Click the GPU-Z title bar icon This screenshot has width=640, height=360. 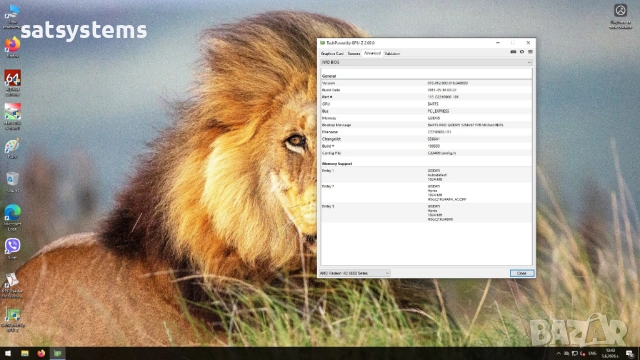pyautogui.click(x=322, y=42)
